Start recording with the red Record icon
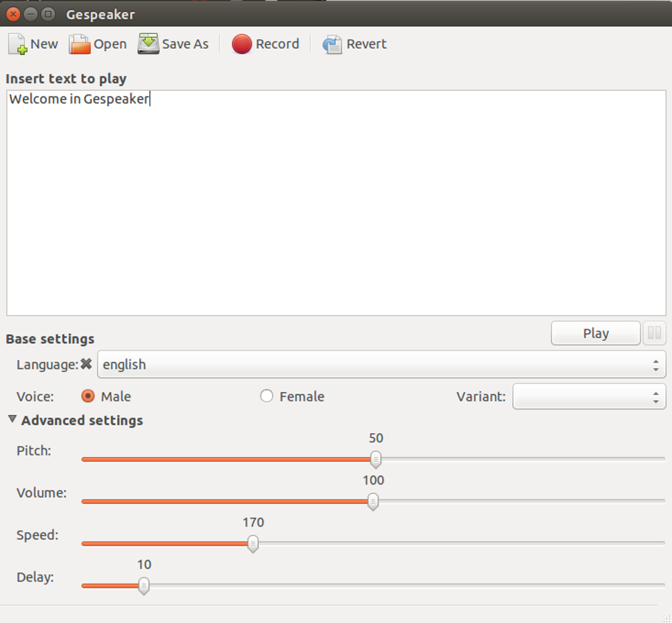 coord(242,44)
